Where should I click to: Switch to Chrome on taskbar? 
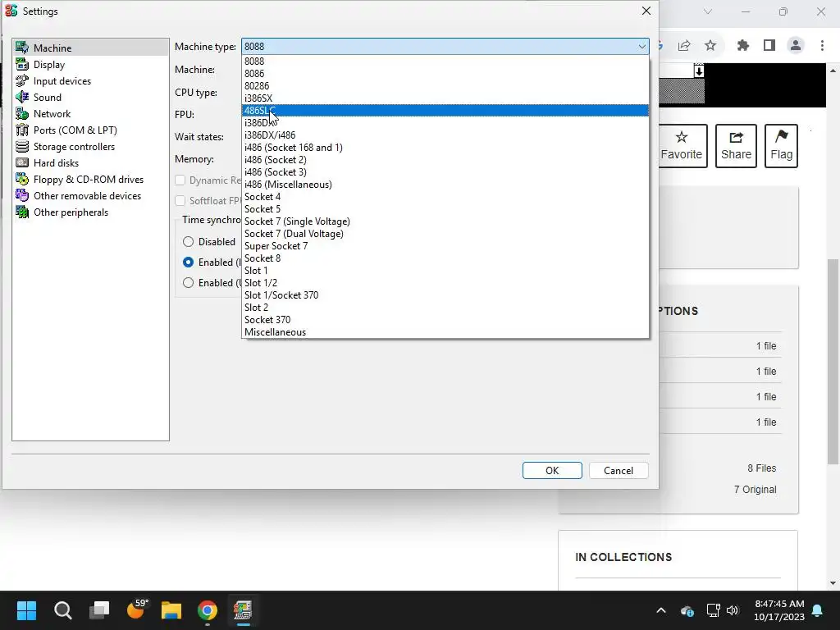(x=208, y=610)
